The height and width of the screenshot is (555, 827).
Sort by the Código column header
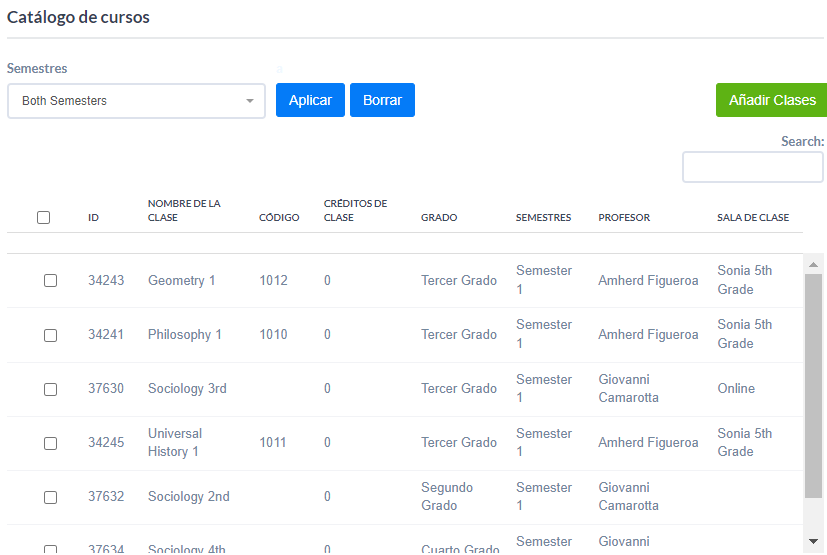coord(279,218)
